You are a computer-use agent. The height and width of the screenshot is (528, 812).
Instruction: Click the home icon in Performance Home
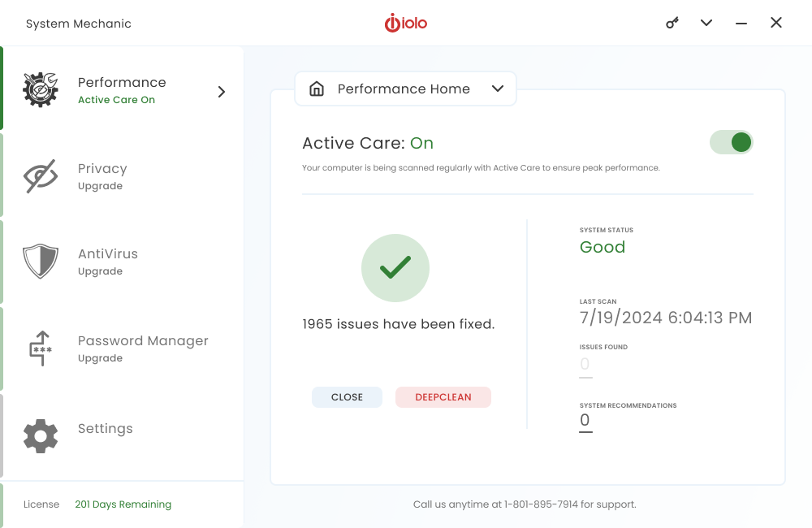pyautogui.click(x=317, y=89)
